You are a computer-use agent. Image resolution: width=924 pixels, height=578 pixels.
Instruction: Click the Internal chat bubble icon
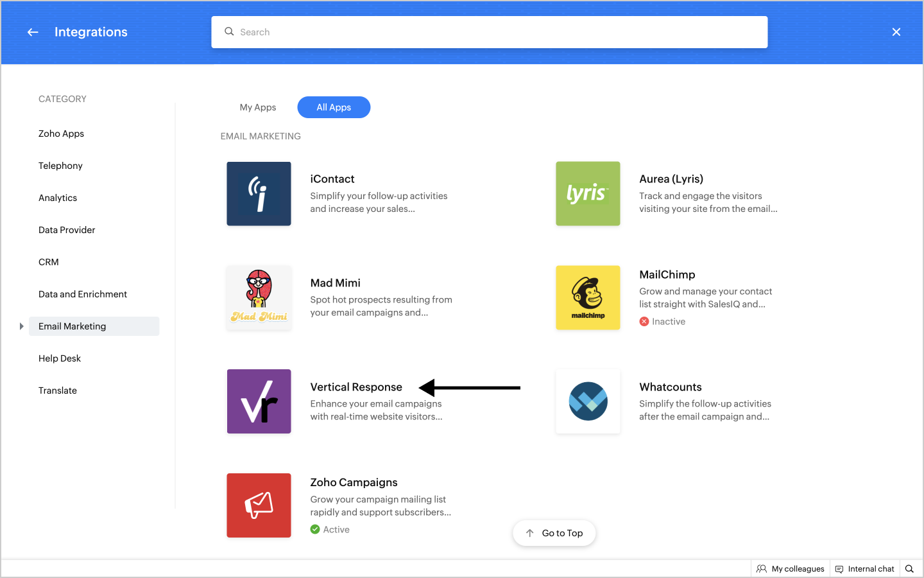point(839,569)
